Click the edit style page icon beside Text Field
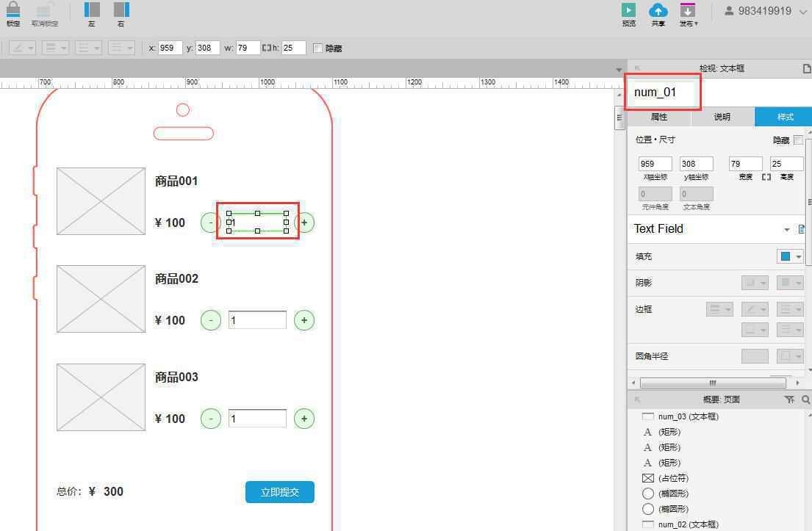Image resolution: width=812 pixels, height=531 pixels. click(x=802, y=229)
